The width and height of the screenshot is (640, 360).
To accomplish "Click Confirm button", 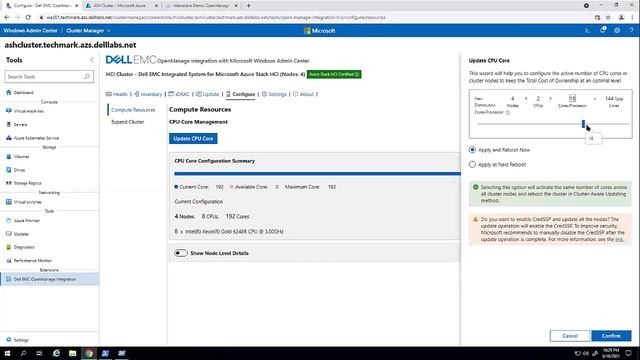I will pyautogui.click(x=611, y=336).
